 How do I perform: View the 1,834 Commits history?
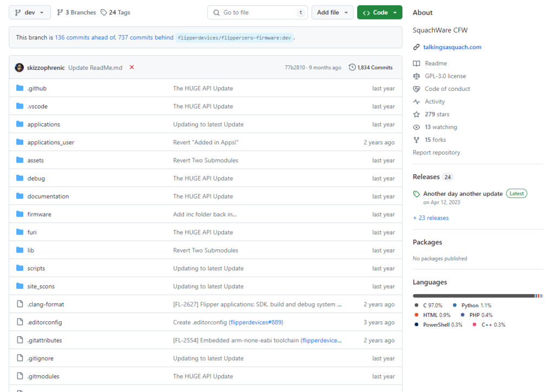371,68
